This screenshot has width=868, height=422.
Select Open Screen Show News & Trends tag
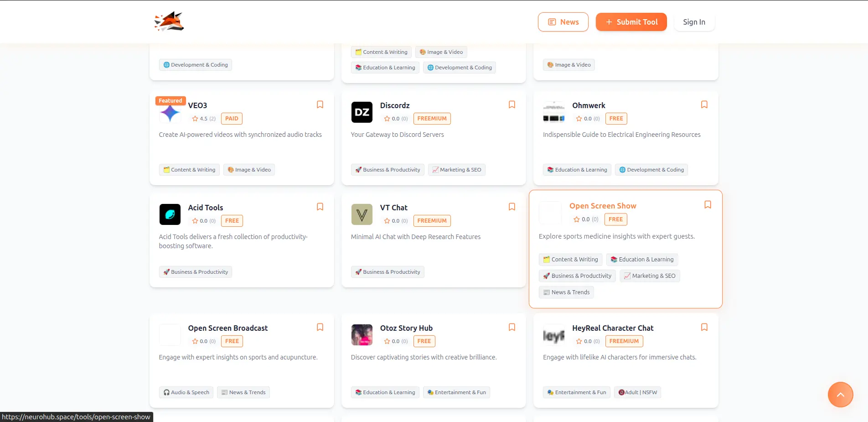(x=566, y=292)
